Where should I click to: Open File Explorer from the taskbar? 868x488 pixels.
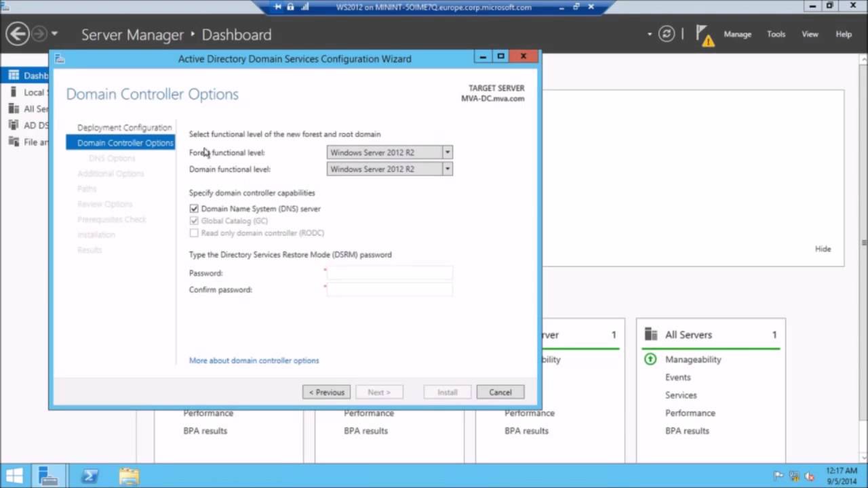pyautogui.click(x=129, y=476)
